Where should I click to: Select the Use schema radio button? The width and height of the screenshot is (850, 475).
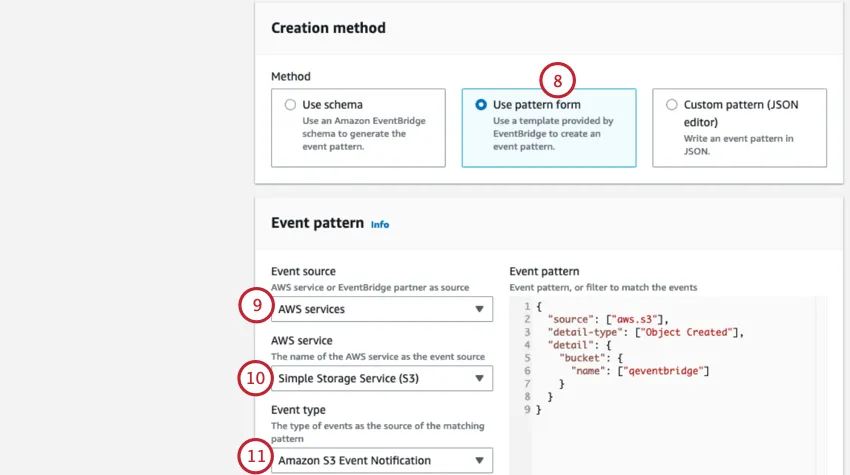coord(291,104)
